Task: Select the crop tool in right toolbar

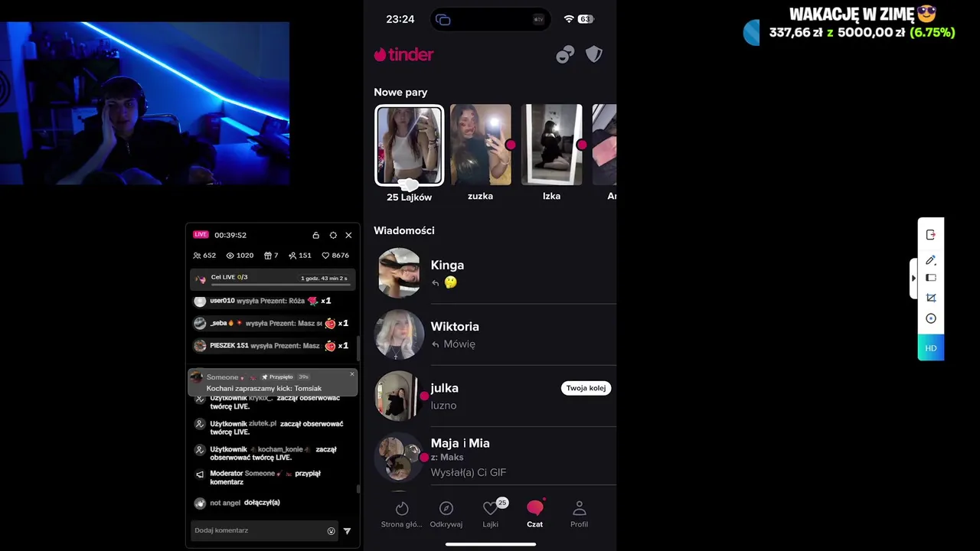Action: pyautogui.click(x=931, y=298)
